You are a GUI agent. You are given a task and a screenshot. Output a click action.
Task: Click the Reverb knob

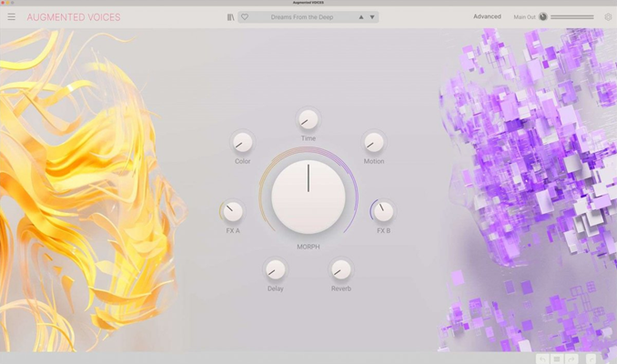pos(340,269)
